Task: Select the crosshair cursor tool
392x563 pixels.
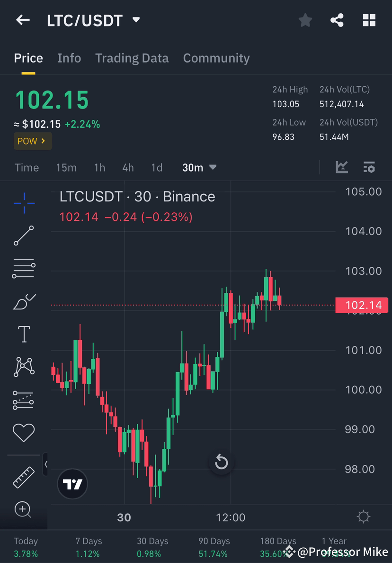Action: tap(23, 203)
